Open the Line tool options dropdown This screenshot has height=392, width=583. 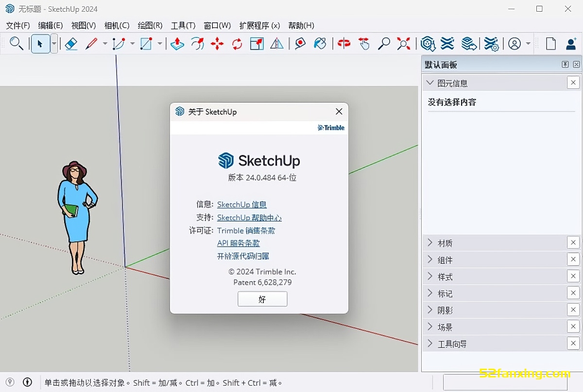coord(105,44)
